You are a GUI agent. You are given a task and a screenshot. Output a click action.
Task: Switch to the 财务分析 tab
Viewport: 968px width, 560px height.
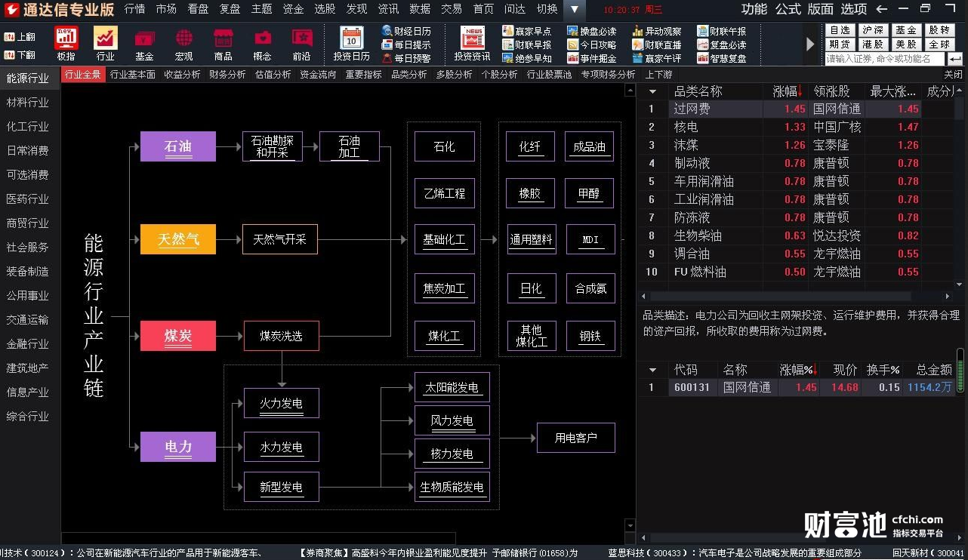(227, 75)
